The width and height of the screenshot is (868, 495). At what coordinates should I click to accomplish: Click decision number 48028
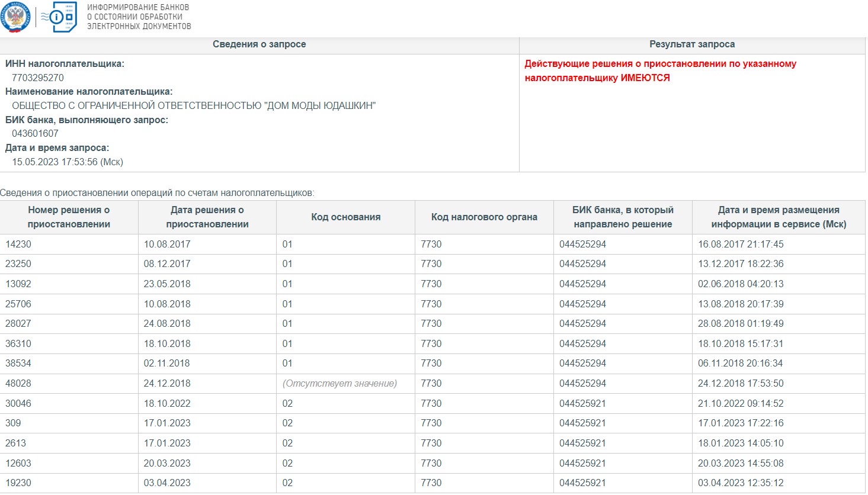(x=18, y=384)
